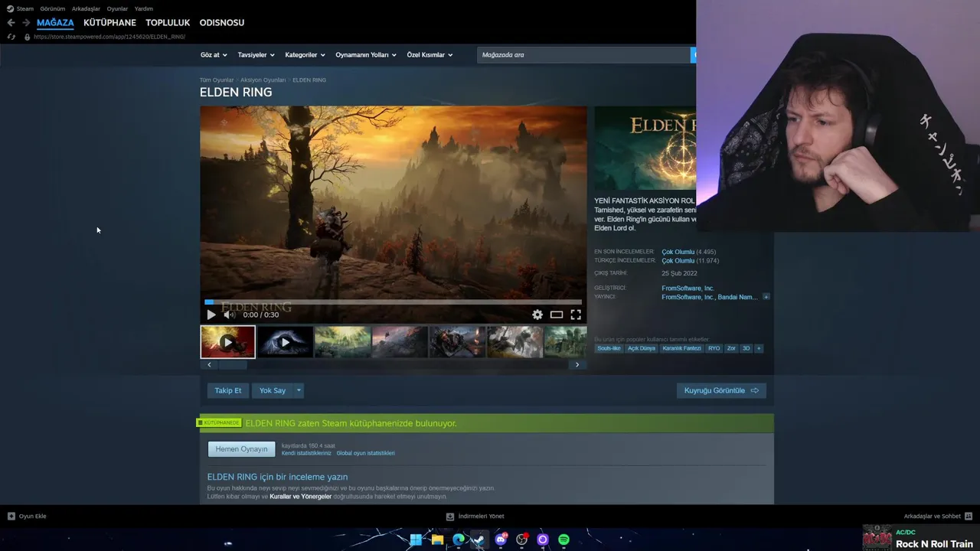Open the TOPLULUK tab
The height and width of the screenshot is (551, 980).
pyautogui.click(x=168, y=23)
